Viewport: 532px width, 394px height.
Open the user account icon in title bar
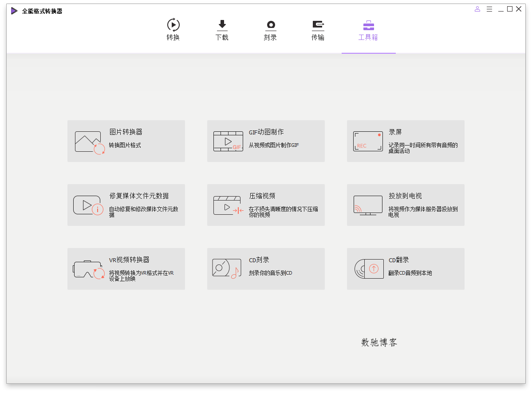point(477,9)
